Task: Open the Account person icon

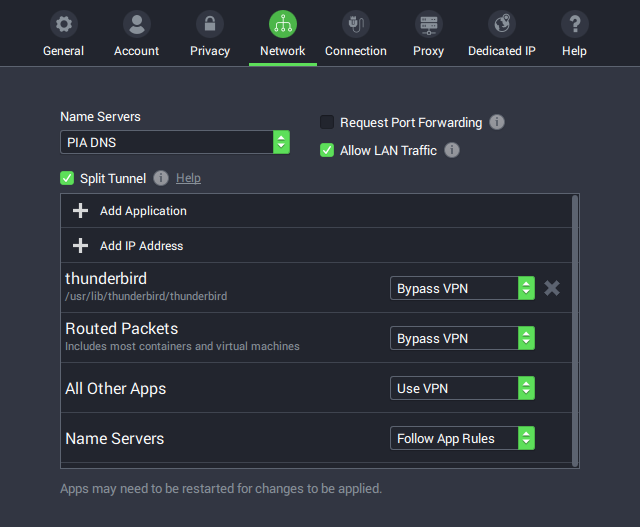Action: [x=137, y=24]
